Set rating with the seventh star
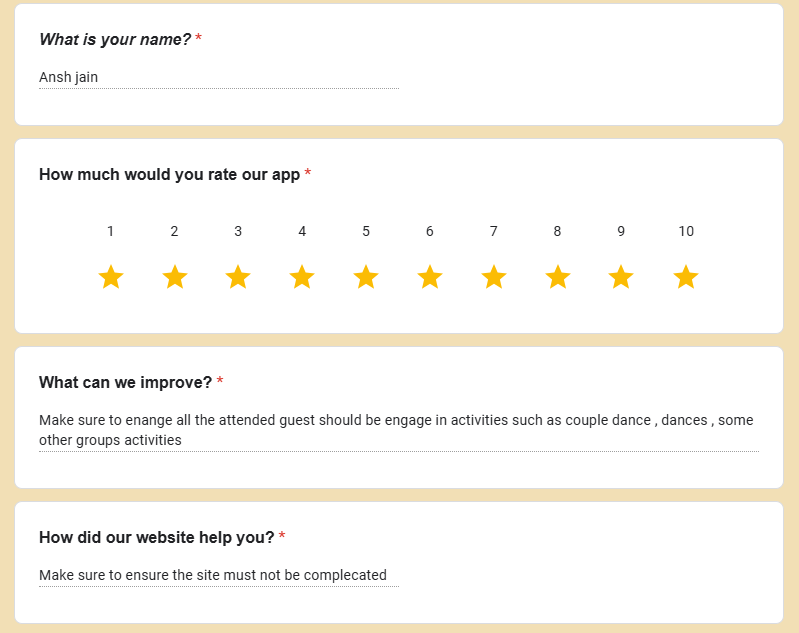The image size is (799, 633). (x=494, y=277)
